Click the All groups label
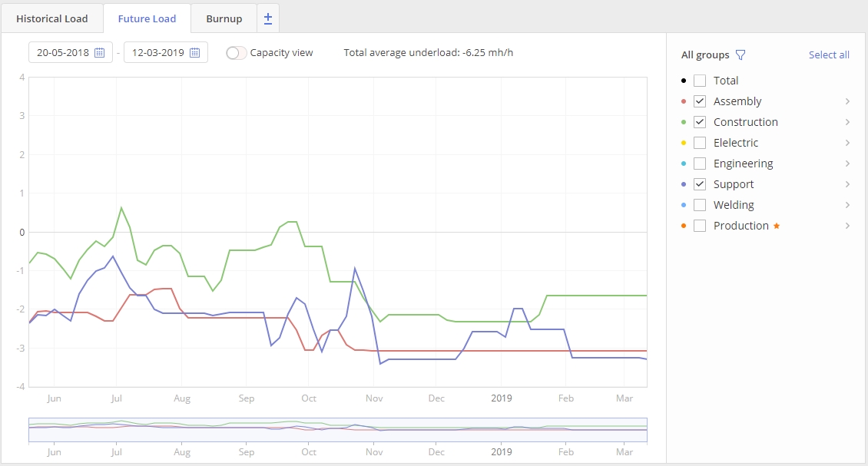The width and height of the screenshot is (868, 466). point(704,55)
